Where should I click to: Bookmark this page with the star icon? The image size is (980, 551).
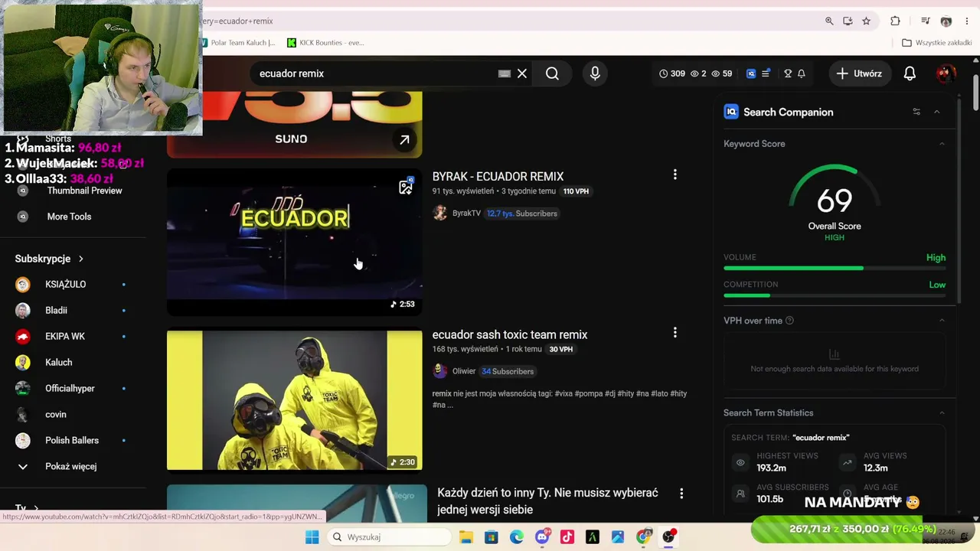tap(866, 21)
